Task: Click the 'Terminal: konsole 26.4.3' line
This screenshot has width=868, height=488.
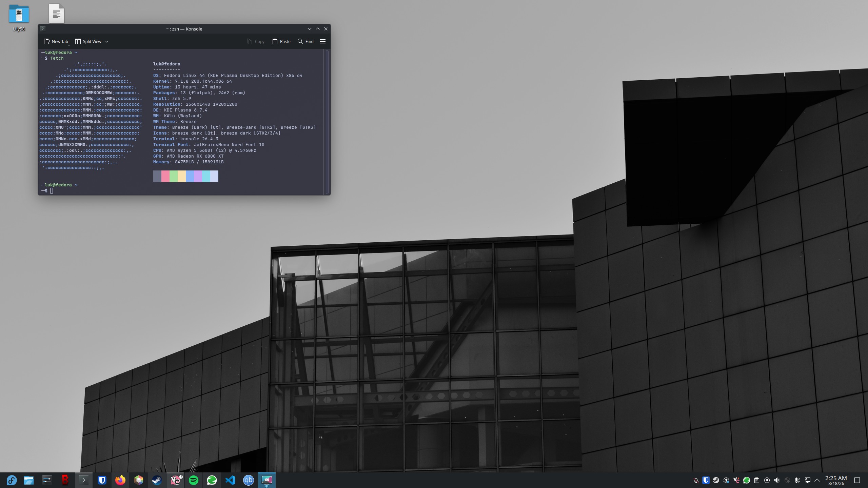Action: tap(185, 139)
